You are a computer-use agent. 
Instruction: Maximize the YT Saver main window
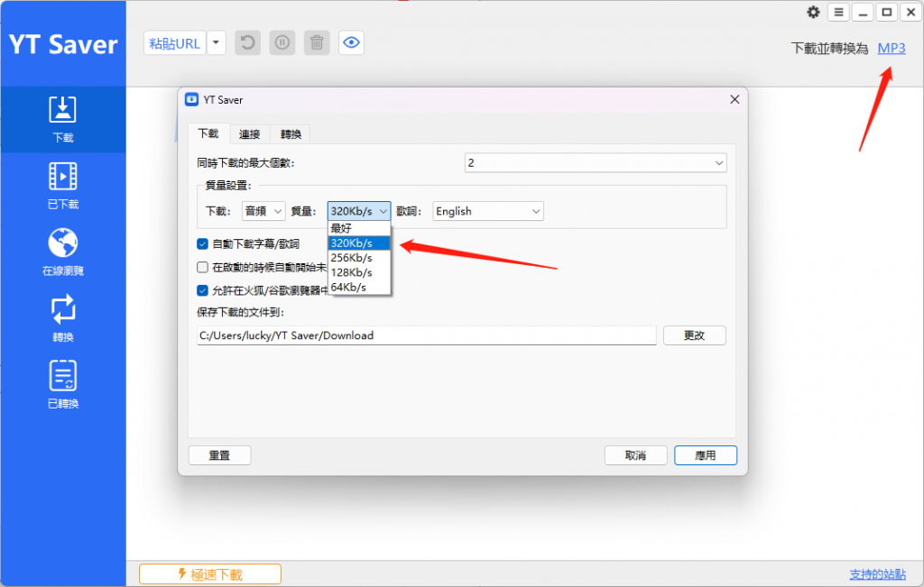click(x=886, y=13)
